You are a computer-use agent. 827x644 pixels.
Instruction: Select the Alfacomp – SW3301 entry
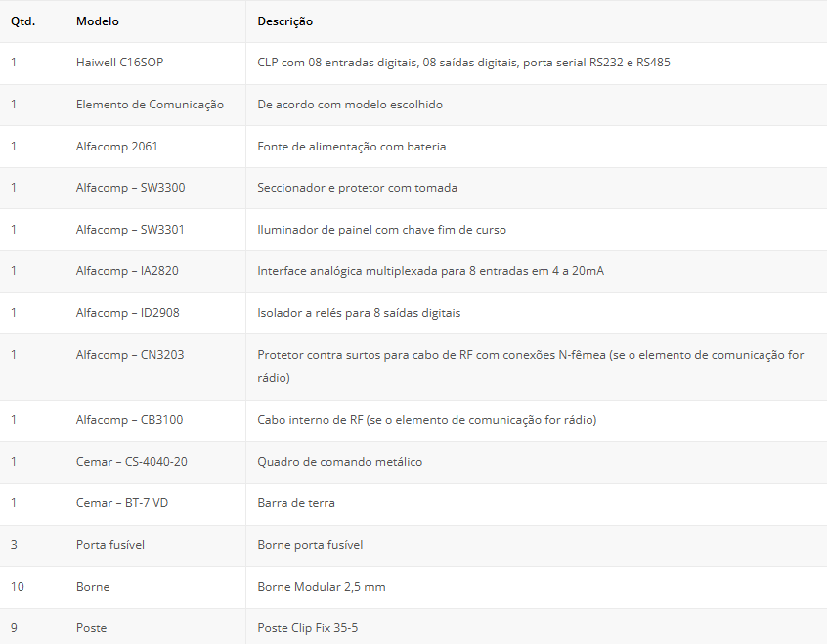pyautogui.click(x=130, y=230)
